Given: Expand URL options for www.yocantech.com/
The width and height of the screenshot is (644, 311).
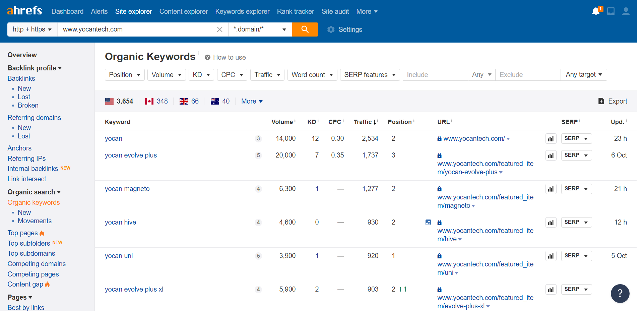Looking at the screenshot, I should coord(508,139).
